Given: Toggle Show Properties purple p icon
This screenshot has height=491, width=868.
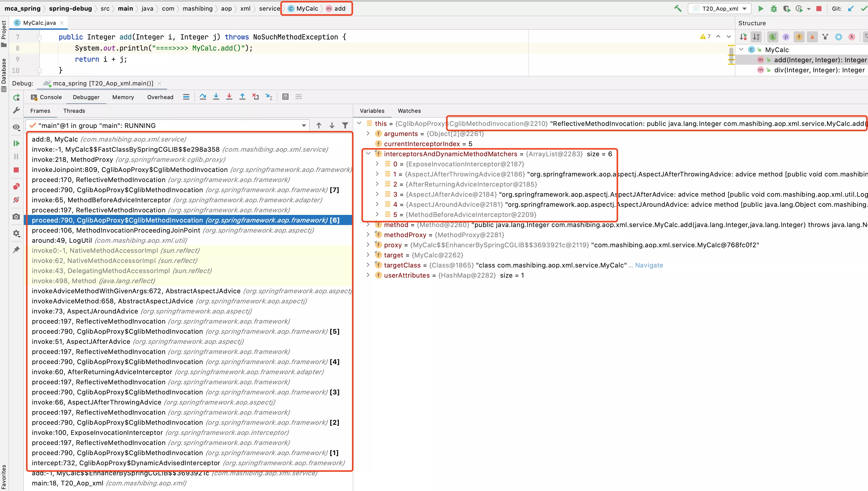Looking at the screenshot, I should point(786,37).
